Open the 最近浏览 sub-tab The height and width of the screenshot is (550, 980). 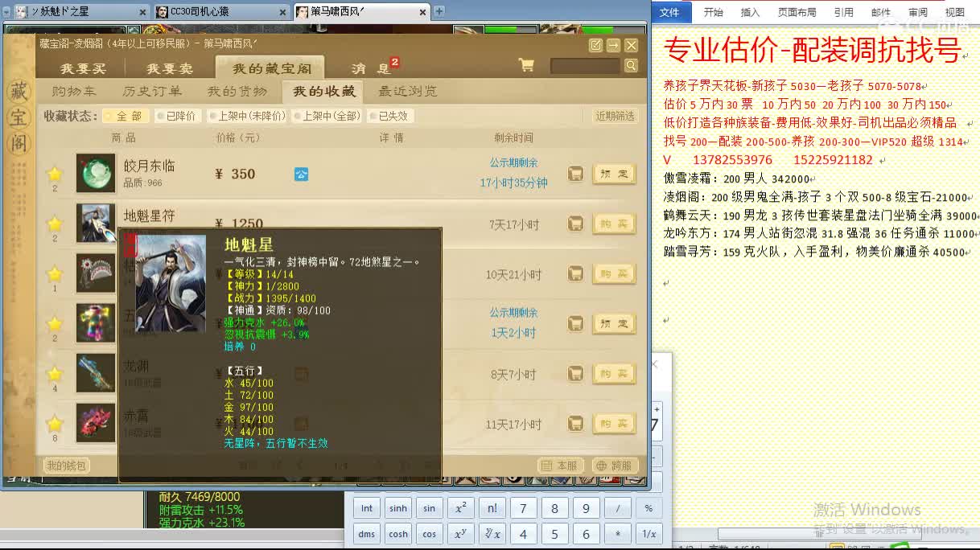[x=408, y=91]
